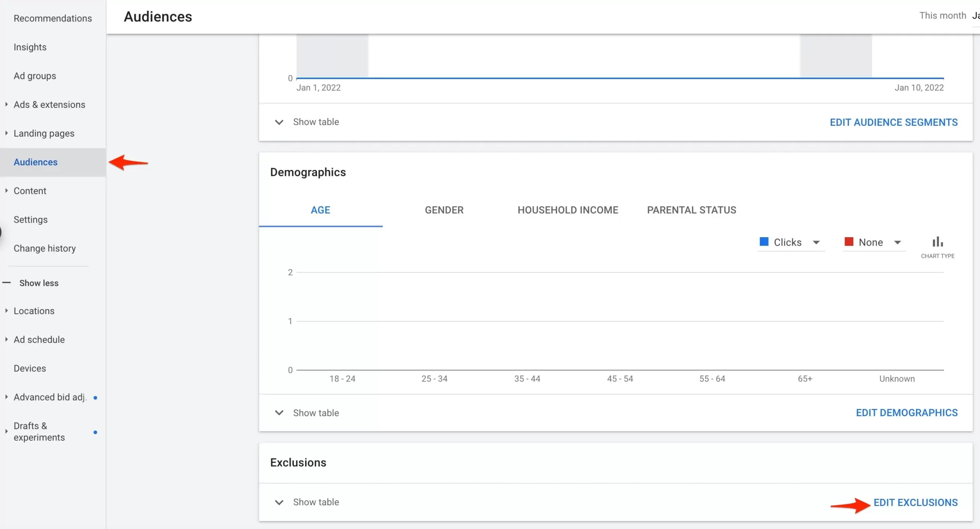980x529 pixels.
Task: Collapse sidebar with Show less
Action: (39, 283)
